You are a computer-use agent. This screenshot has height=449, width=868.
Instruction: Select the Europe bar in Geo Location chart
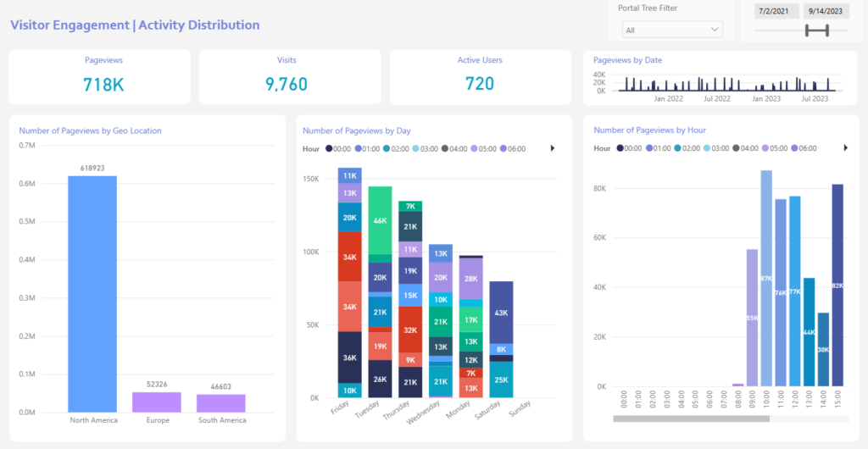coord(157,402)
